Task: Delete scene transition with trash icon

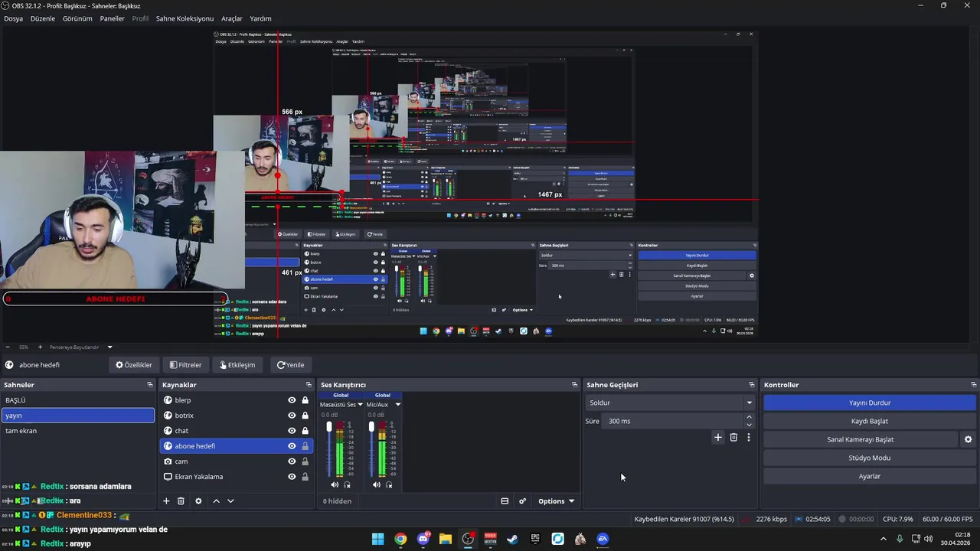Action: click(x=733, y=438)
